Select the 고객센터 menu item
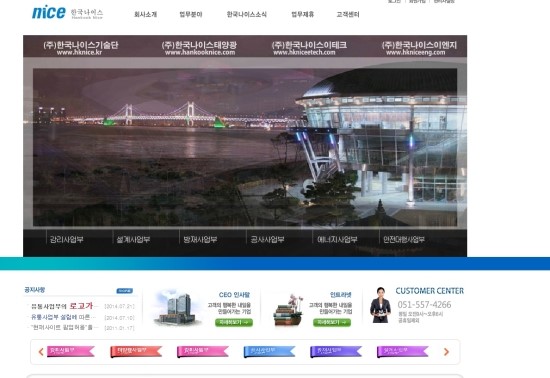Image resolution: width=550 pixels, height=378 pixels. [348, 14]
